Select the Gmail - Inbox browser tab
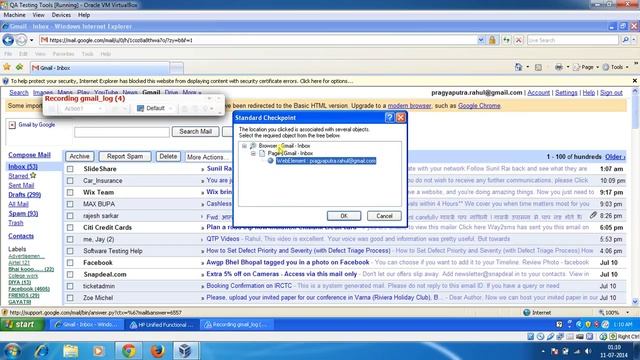Screen dimensions: 640x360 (x=99, y=68)
